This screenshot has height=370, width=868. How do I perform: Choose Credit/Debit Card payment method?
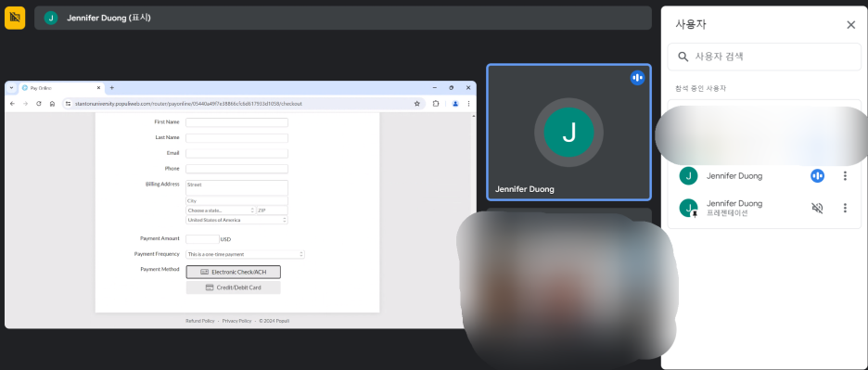233,287
